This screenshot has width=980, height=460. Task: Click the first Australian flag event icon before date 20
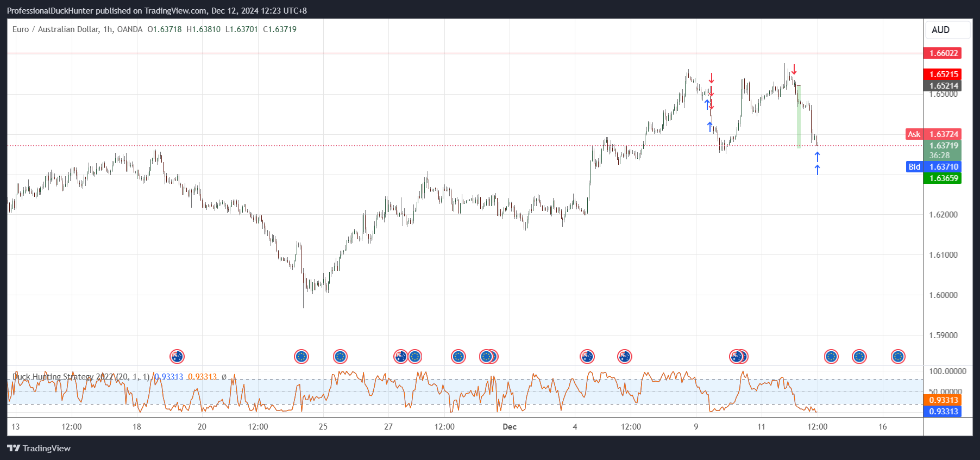pyautogui.click(x=177, y=357)
